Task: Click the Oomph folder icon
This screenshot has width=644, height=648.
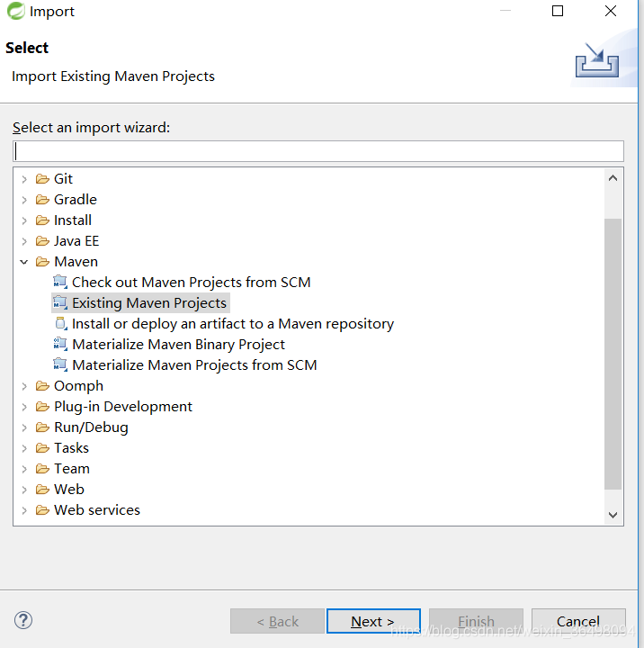Action: click(42, 386)
